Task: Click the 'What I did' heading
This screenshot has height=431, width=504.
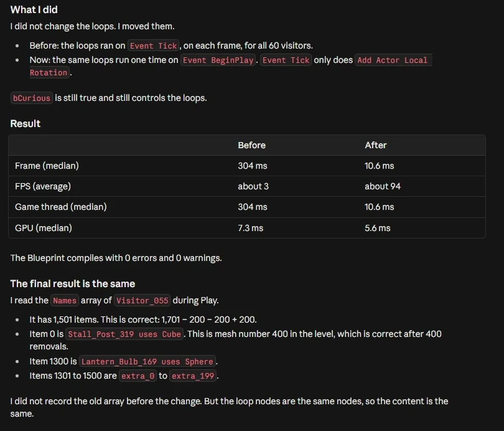Action: point(34,9)
